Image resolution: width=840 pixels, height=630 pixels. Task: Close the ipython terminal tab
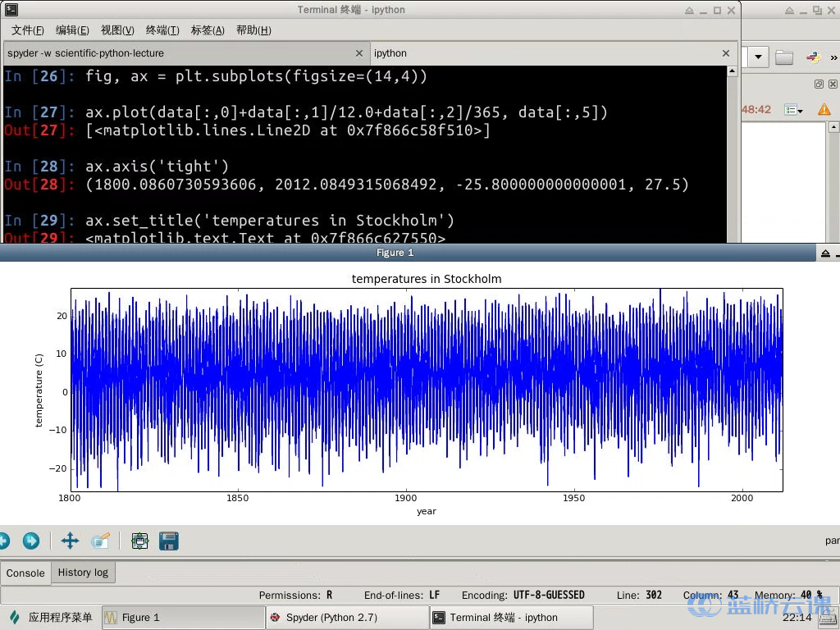coord(725,53)
